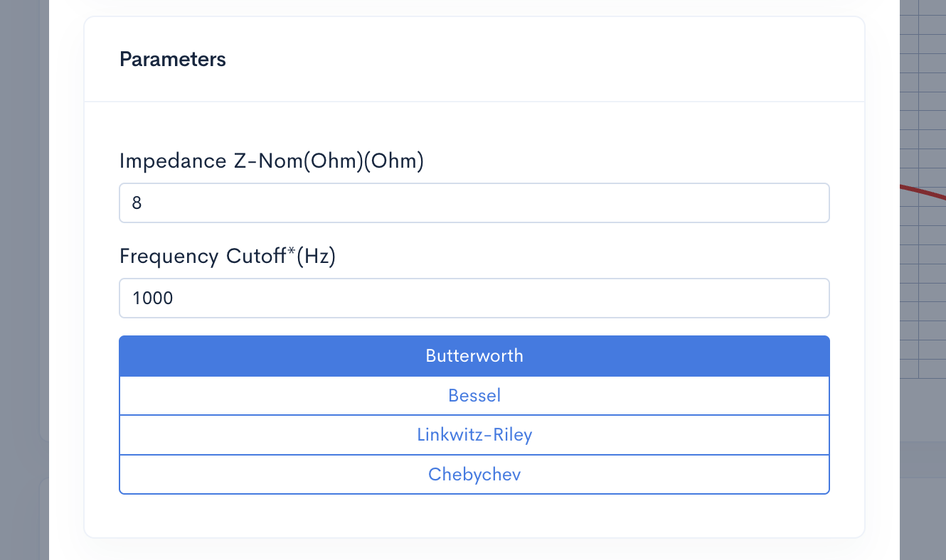The width and height of the screenshot is (946, 560).
Task: Switch to the Linkwitz-Riley filter
Action: (474, 435)
